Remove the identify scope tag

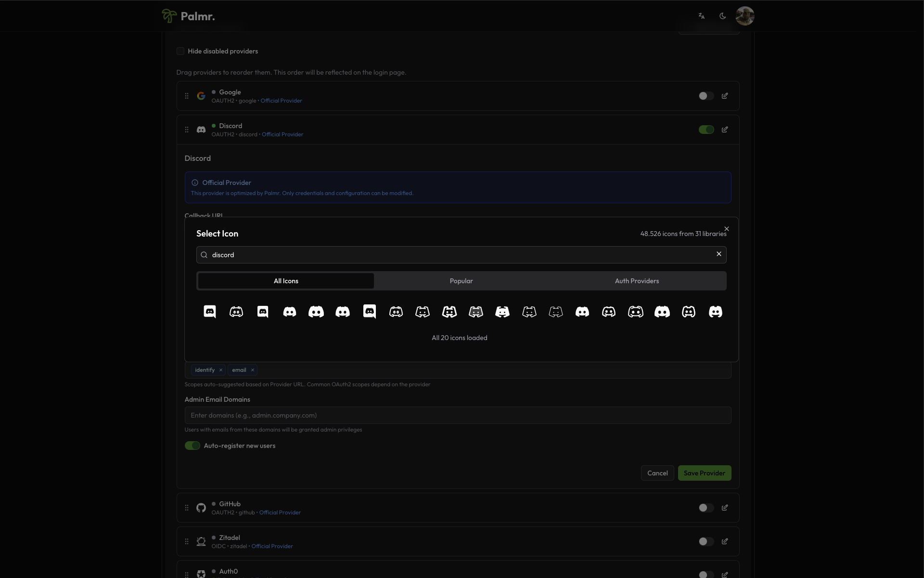pyautogui.click(x=221, y=370)
